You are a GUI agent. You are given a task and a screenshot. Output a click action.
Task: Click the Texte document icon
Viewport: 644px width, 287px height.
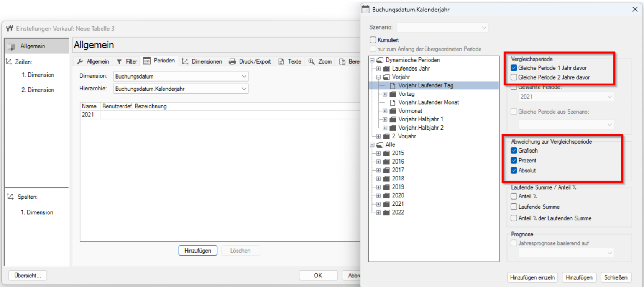click(x=281, y=61)
